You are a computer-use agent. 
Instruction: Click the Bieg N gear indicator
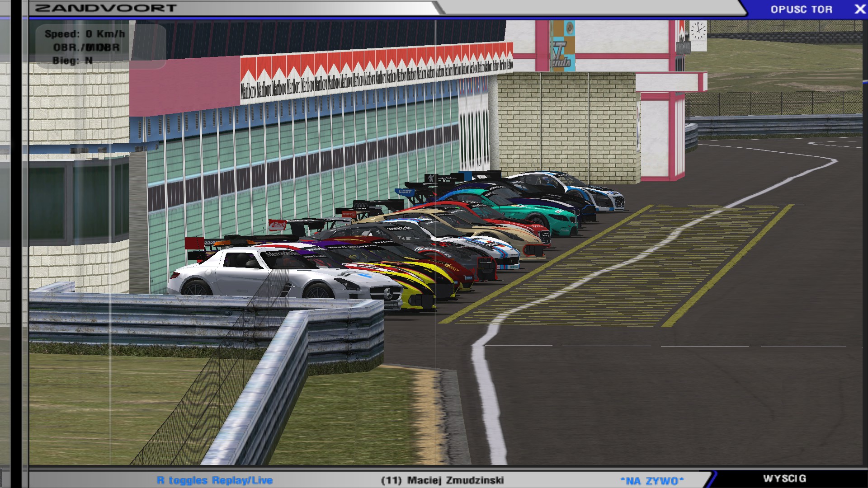72,61
